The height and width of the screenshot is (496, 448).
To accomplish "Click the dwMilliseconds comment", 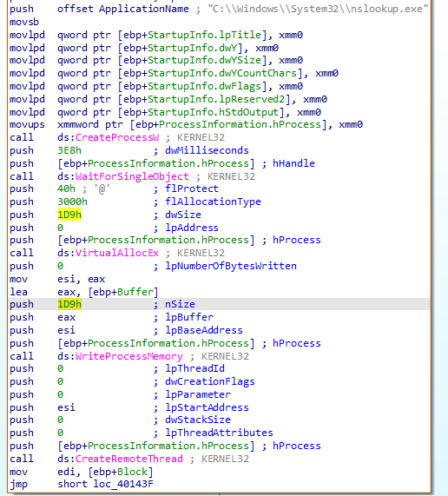I will pos(208,150).
